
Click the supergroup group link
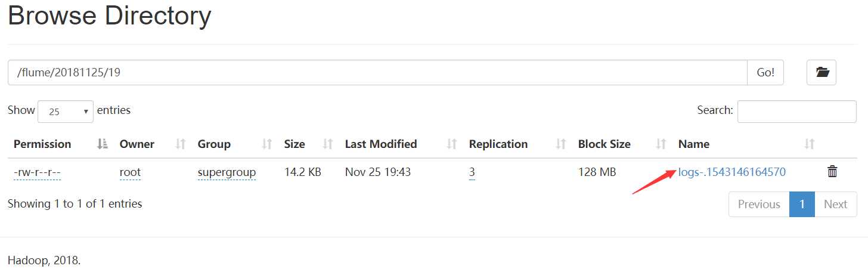(227, 172)
